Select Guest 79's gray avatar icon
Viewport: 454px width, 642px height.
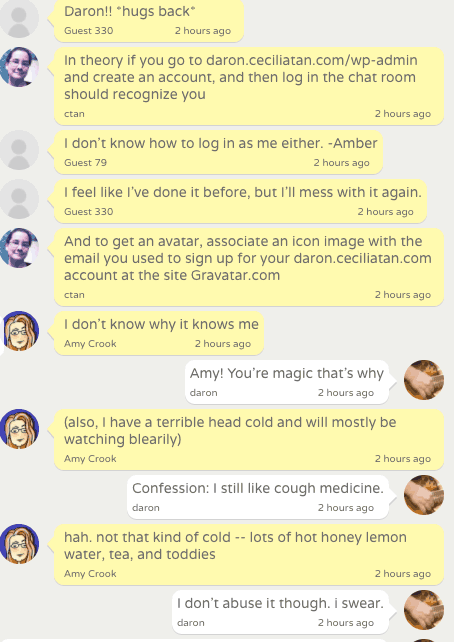[19, 150]
